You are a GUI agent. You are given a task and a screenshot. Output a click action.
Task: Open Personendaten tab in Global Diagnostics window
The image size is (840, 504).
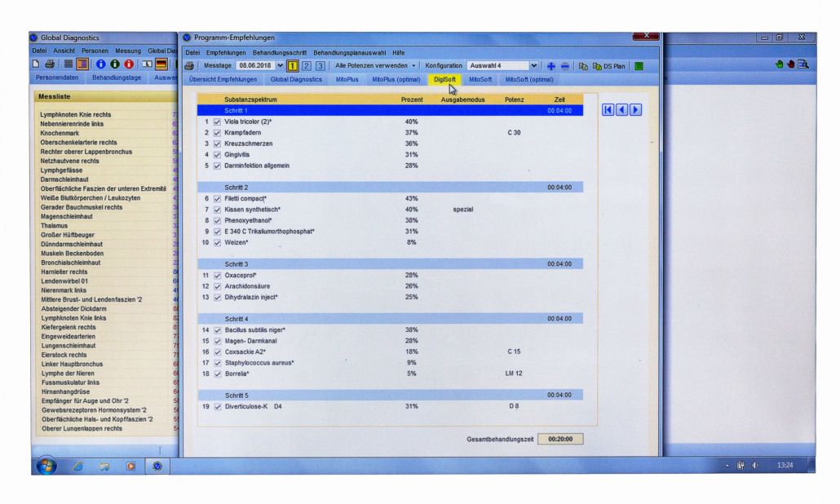coord(57,77)
